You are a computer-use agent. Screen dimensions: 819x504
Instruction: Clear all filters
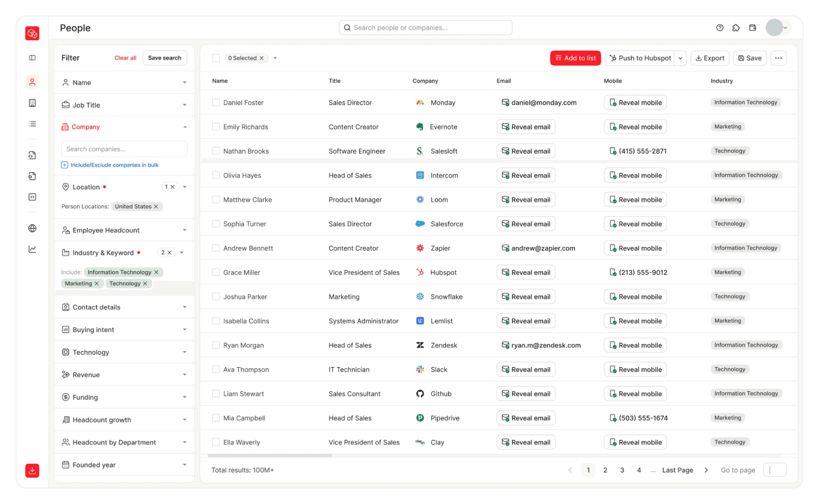pos(125,58)
